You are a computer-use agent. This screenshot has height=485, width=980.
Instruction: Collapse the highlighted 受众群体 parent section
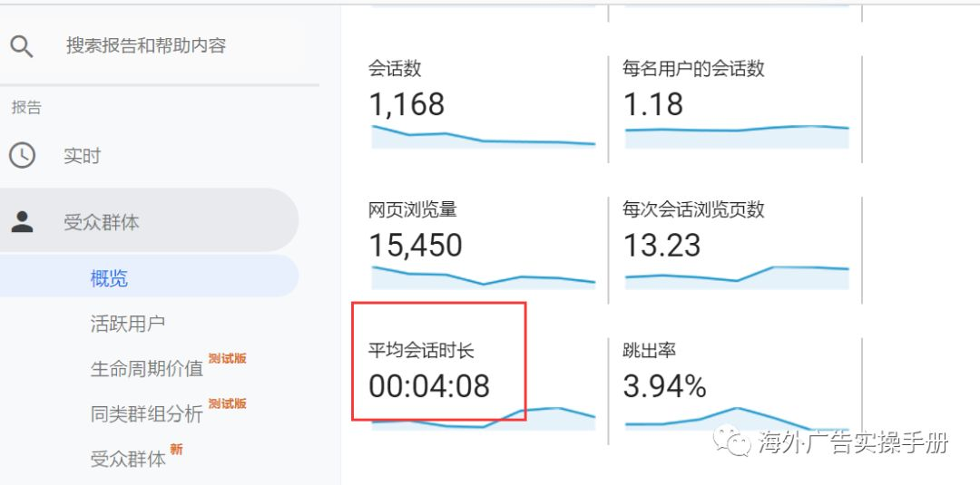[x=102, y=222]
